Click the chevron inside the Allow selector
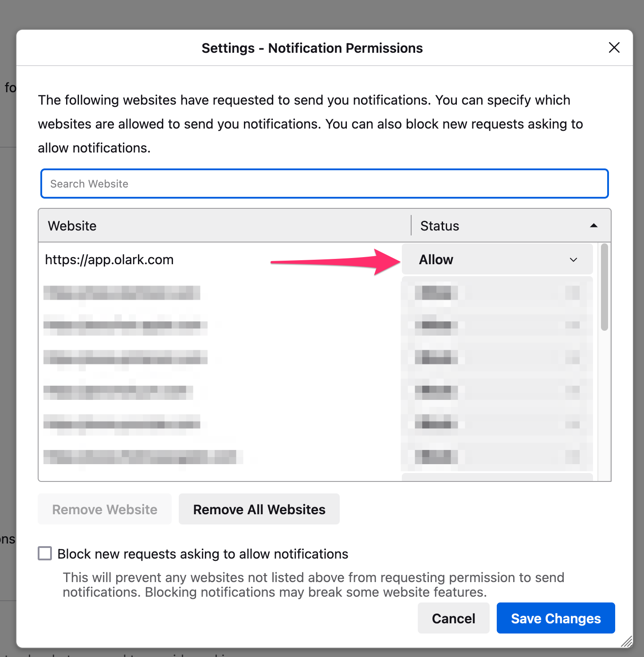The width and height of the screenshot is (644, 657). [573, 260]
